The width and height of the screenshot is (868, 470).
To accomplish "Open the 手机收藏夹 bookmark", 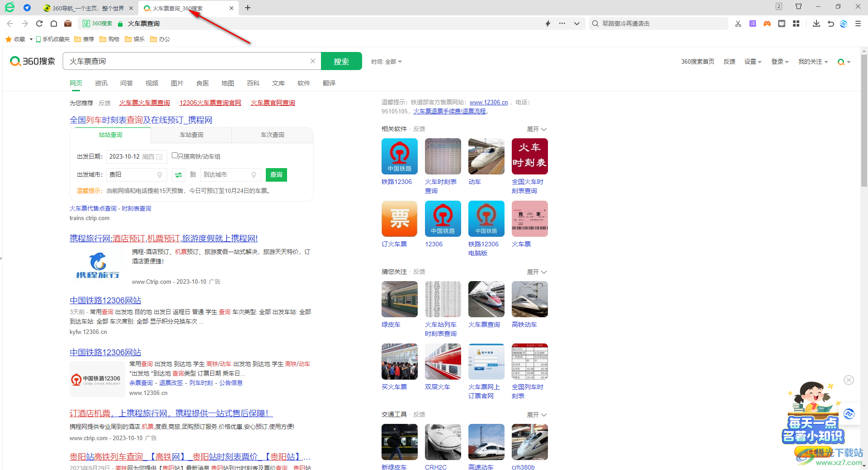I will (53, 39).
